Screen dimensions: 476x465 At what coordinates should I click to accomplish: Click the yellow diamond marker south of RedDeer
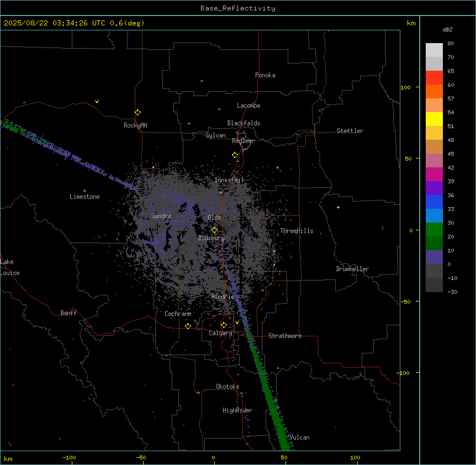(235, 155)
